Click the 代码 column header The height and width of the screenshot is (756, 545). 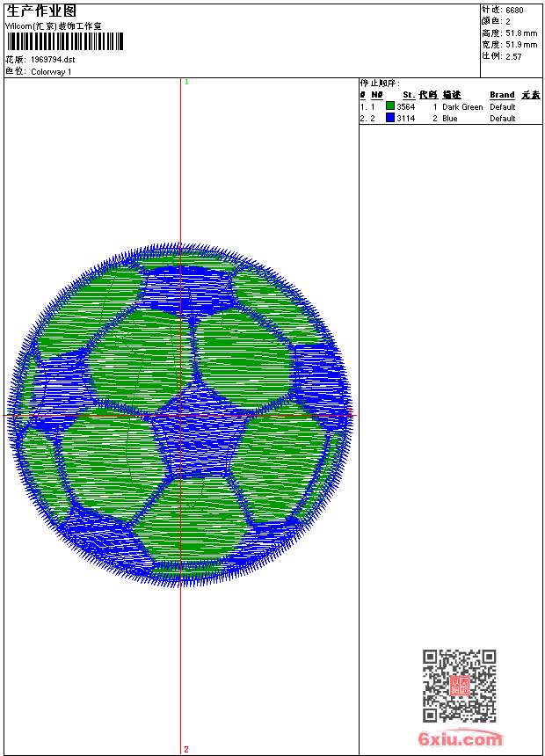point(428,95)
